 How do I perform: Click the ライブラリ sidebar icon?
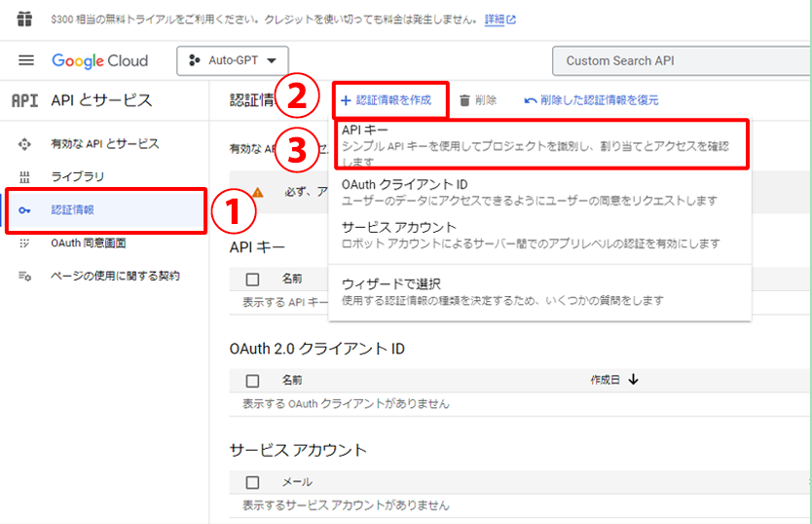coord(25,177)
